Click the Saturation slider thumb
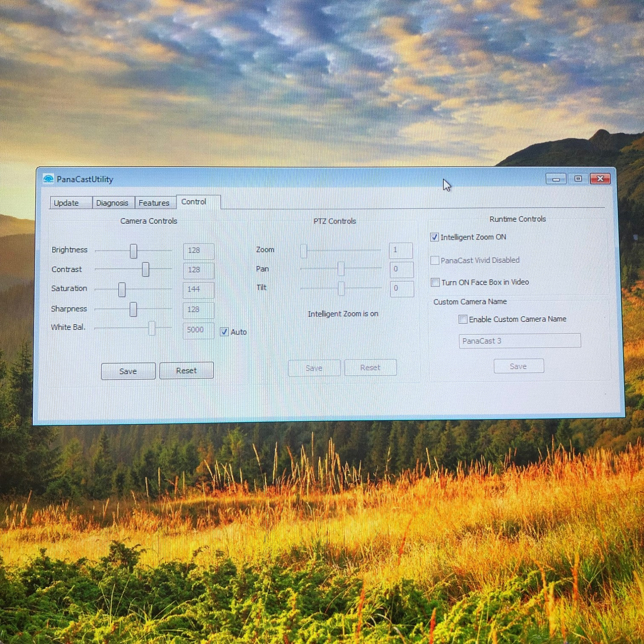 click(x=122, y=290)
